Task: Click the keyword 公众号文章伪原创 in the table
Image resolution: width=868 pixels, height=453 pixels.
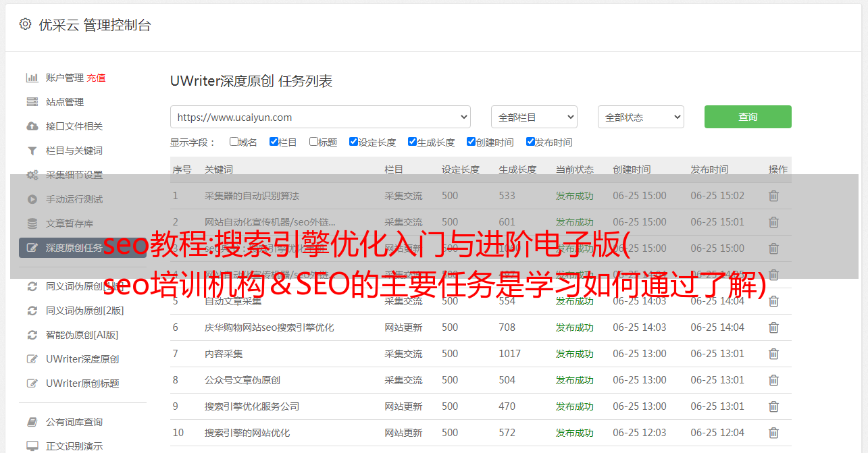Action: coord(242,380)
